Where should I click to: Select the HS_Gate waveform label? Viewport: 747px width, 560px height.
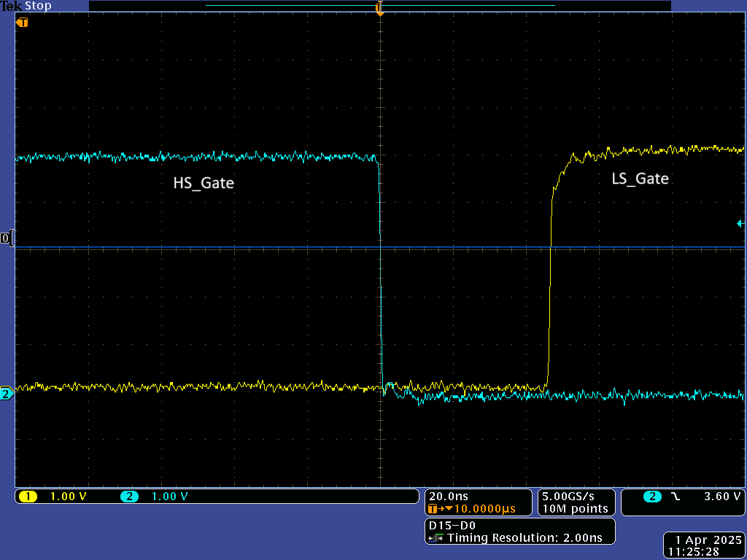click(x=204, y=183)
